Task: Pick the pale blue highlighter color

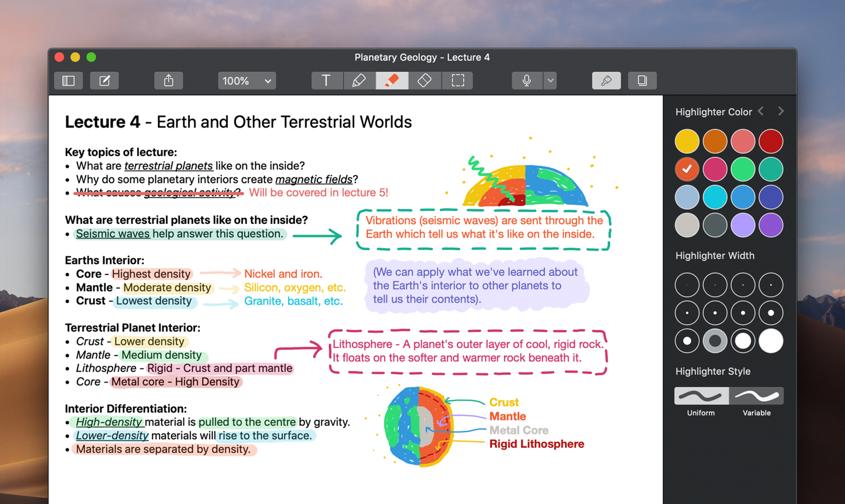Action: click(x=687, y=197)
